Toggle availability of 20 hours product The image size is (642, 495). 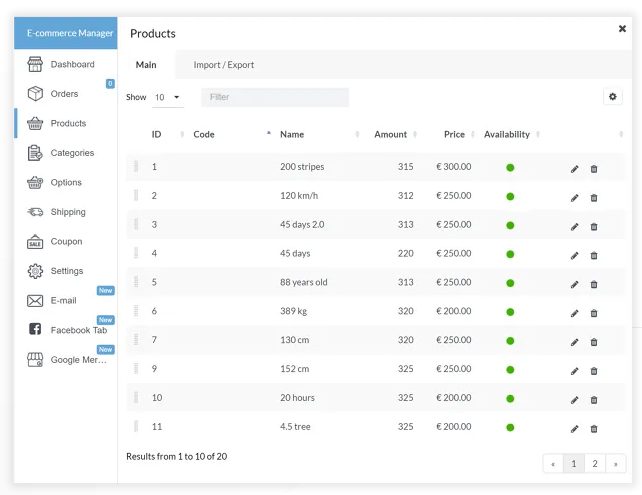pyautogui.click(x=510, y=398)
